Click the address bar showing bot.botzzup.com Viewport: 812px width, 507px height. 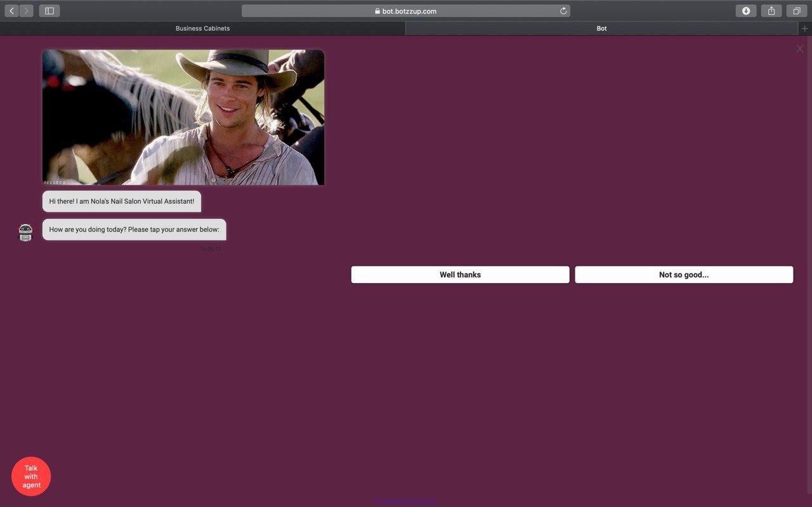point(405,11)
